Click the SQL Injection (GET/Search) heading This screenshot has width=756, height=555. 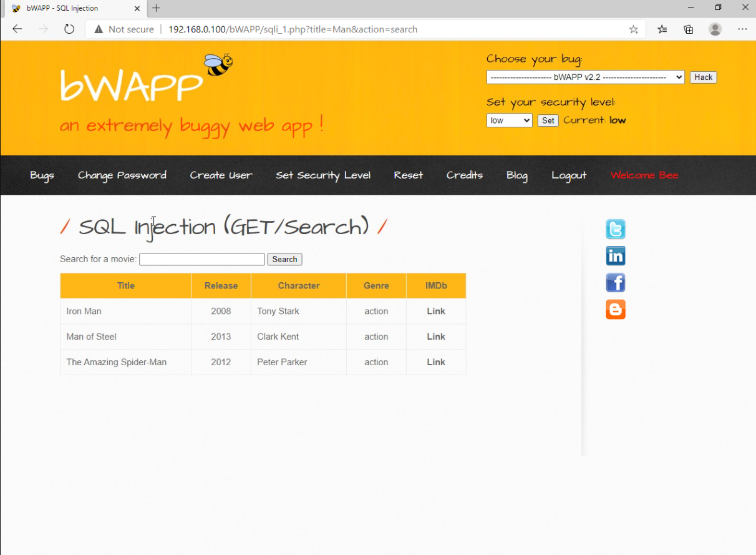tap(223, 227)
